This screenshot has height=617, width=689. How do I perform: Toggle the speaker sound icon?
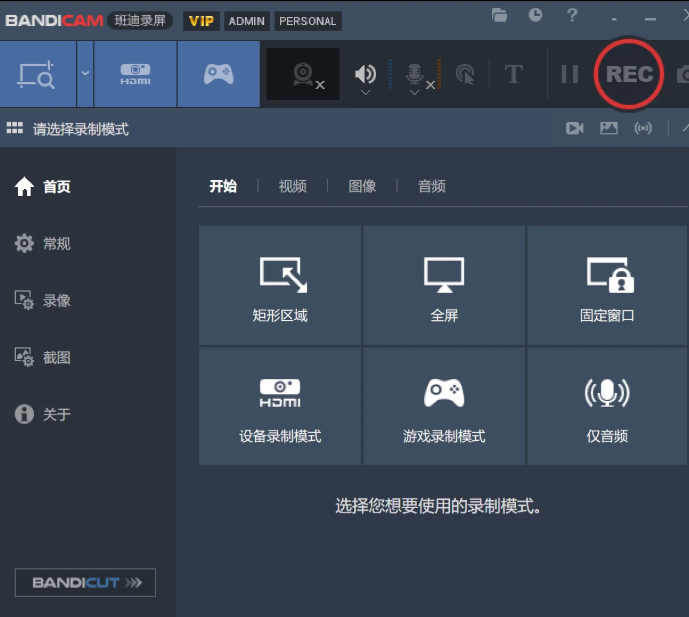(365, 74)
